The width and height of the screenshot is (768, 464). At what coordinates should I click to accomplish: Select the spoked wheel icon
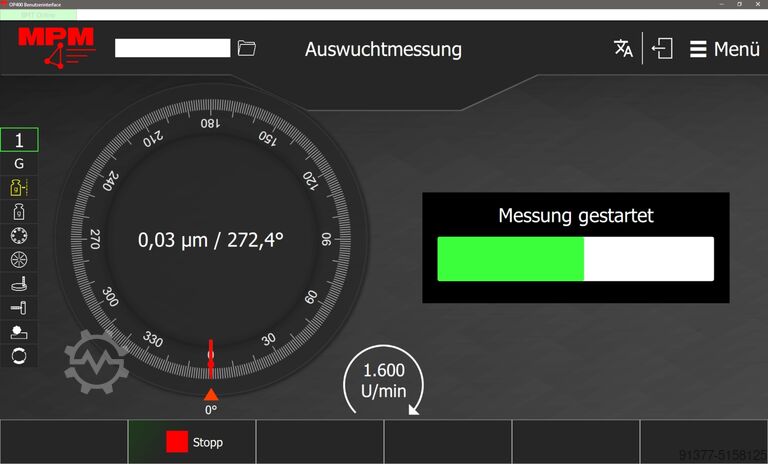[19, 259]
